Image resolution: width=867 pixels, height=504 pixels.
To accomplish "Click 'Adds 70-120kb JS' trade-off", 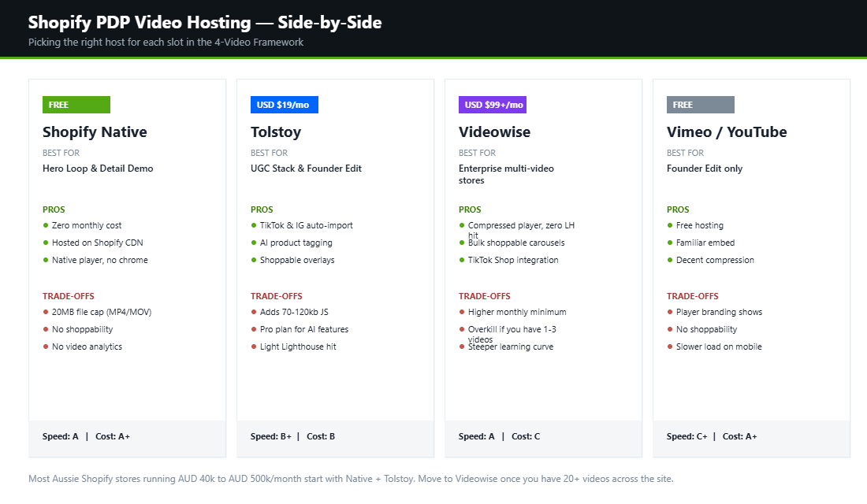I will (294, 312).
